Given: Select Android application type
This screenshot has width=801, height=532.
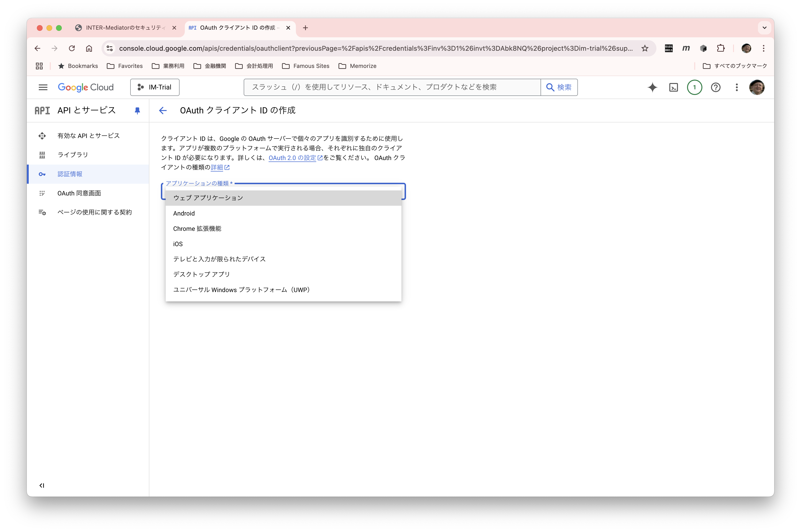Looking at the screenshot, I should 283,213.
